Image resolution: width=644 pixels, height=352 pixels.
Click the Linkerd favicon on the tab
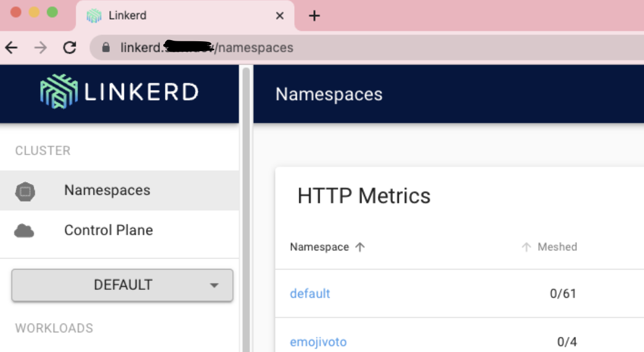tap(94, 16)
